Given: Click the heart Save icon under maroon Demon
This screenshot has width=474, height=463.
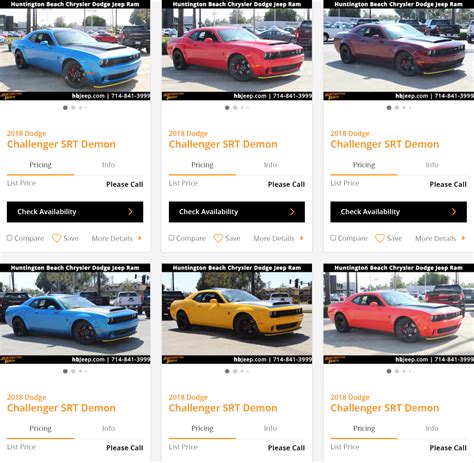Looking at the screenshot, I should pos(380,238).
